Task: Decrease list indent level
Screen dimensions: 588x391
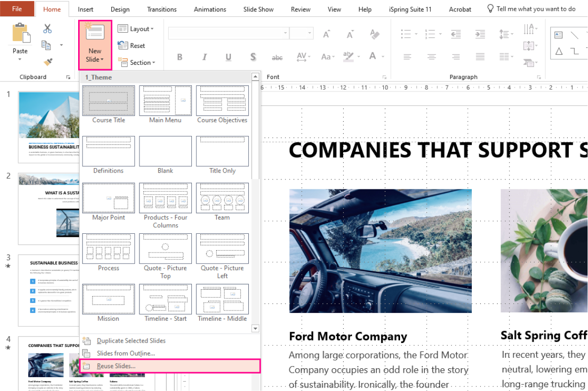Action: tap(455, 35)
